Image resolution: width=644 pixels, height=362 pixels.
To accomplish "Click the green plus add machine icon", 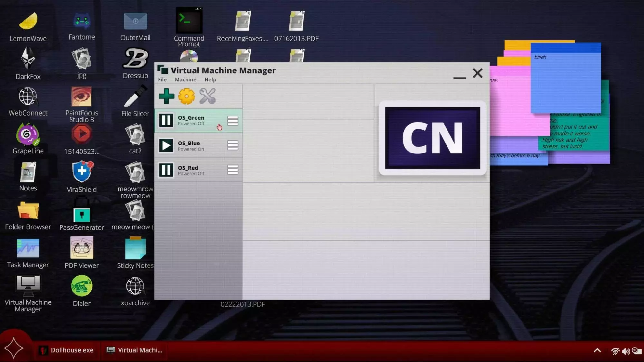I will (166, 96).
